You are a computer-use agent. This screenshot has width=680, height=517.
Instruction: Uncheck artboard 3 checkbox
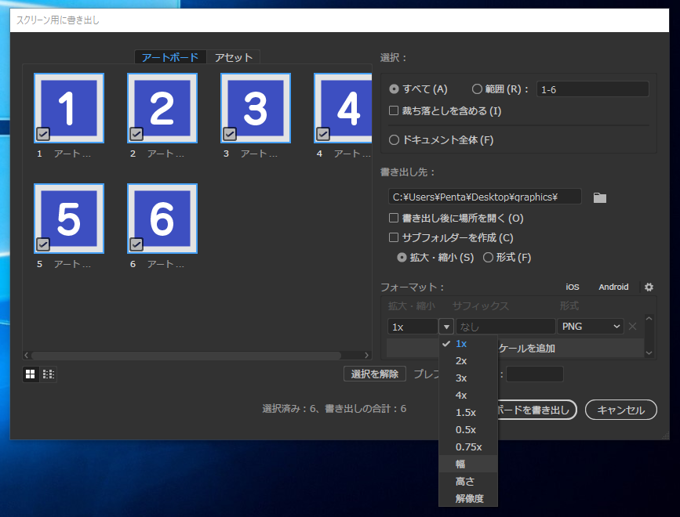click(x=229, y=134)
